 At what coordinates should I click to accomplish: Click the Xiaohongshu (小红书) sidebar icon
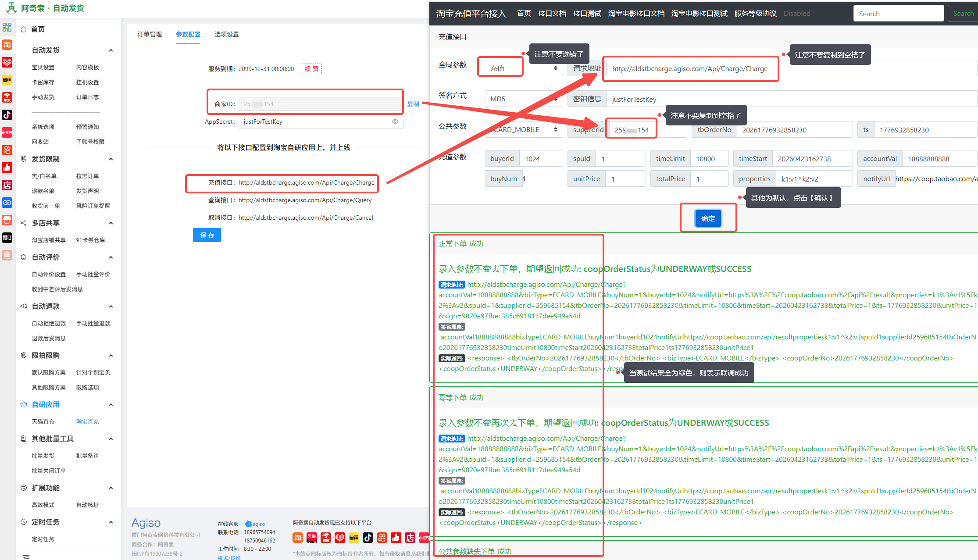[7, 132]
